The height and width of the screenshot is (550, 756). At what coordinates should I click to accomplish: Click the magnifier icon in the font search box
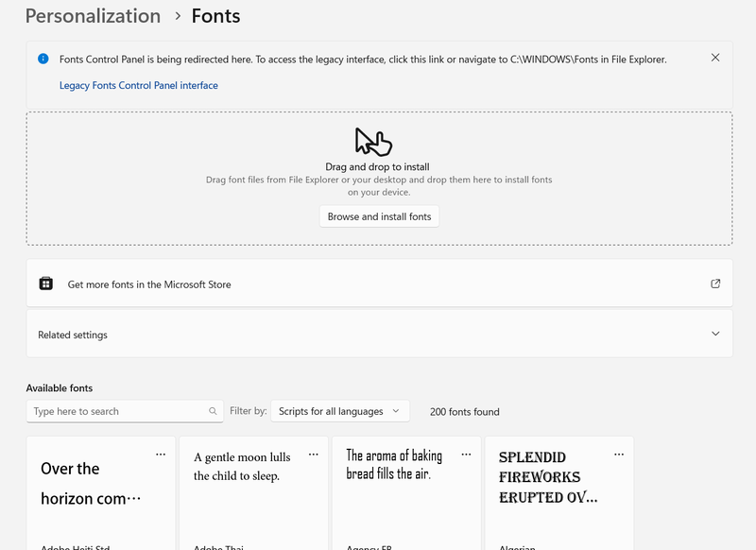coord(213,411)
